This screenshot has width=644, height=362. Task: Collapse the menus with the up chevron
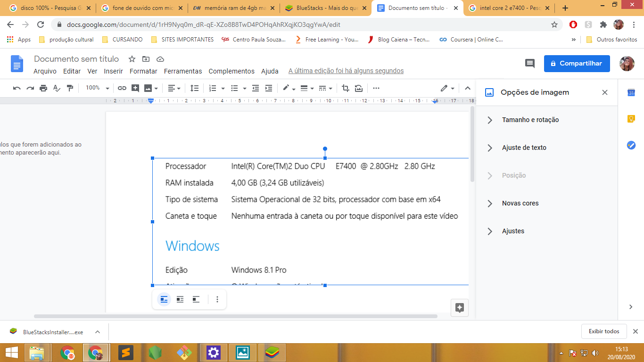468,88
